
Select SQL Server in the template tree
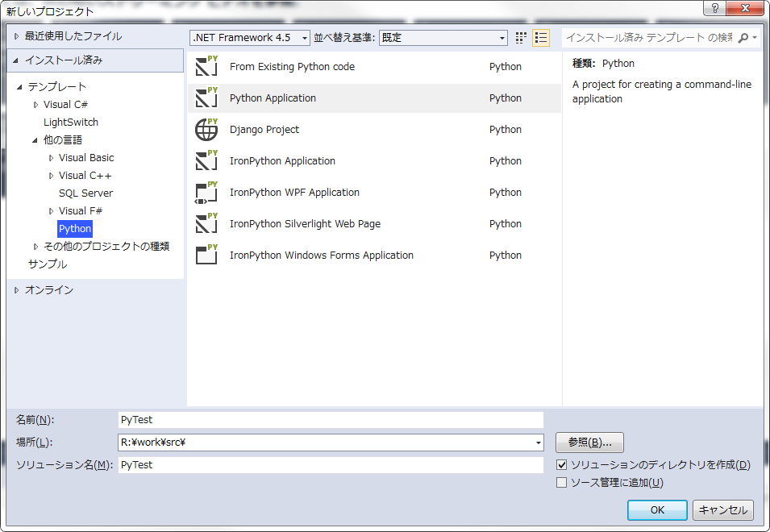point(86,193)
